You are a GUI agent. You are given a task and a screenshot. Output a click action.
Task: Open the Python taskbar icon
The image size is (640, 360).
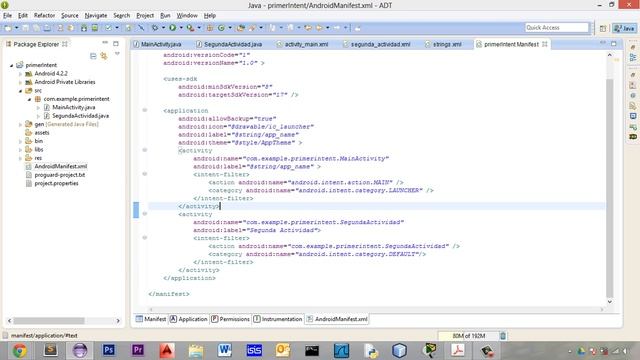point(371,351)
